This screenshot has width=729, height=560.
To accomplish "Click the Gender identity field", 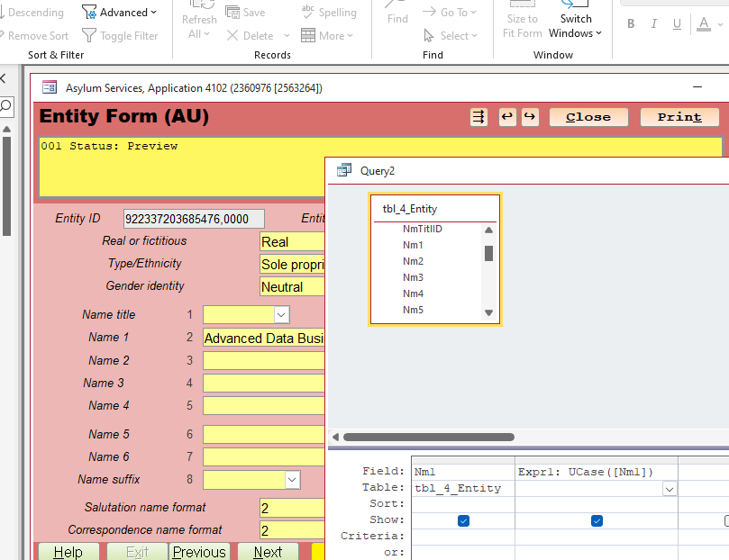I will pyautogui.click(x=292, y=287).
